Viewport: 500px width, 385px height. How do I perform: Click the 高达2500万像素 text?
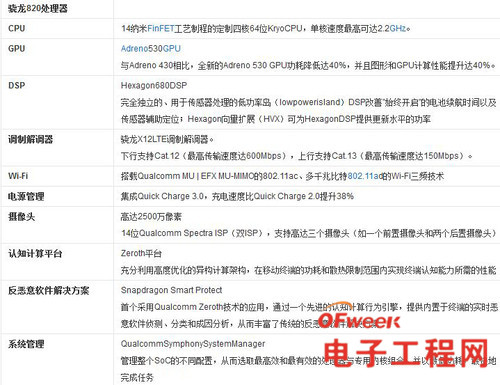pyautogui.click(x=151, y=217)
